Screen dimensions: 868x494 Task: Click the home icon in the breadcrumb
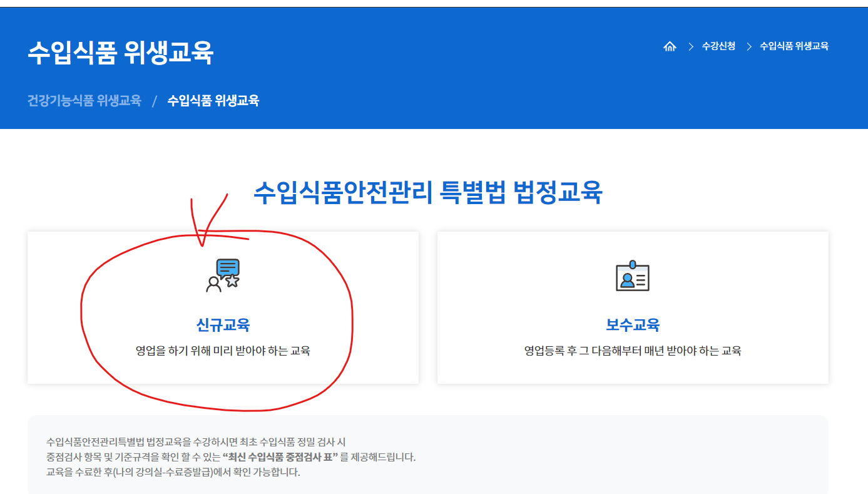[x=670, y=46]
